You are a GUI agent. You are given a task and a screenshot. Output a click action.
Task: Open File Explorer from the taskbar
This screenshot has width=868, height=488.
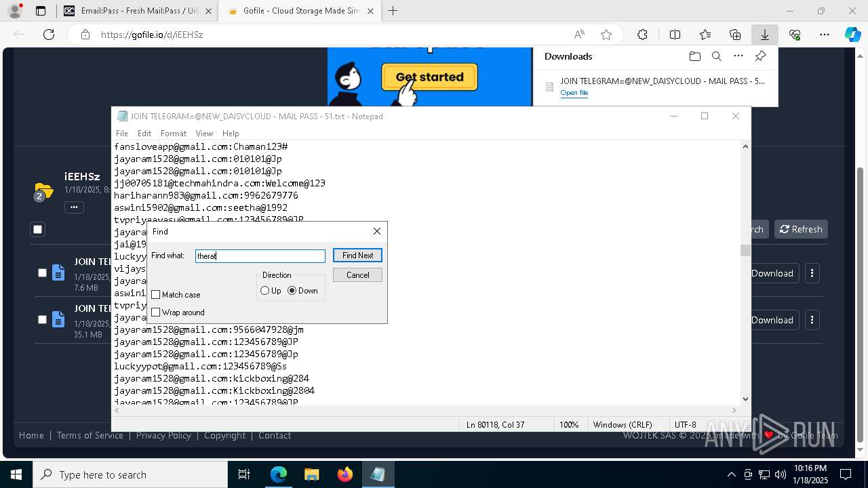pos(311,474)
